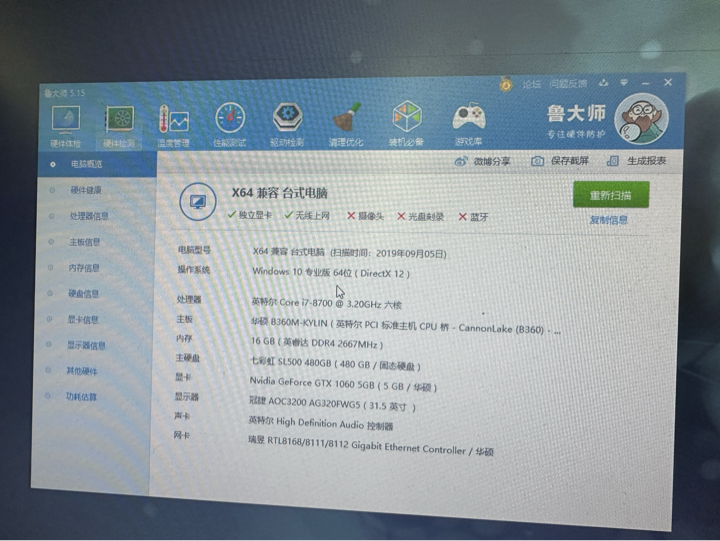
Task: Click the 保存截屏 save screenshot button
Action: point(560,161)
